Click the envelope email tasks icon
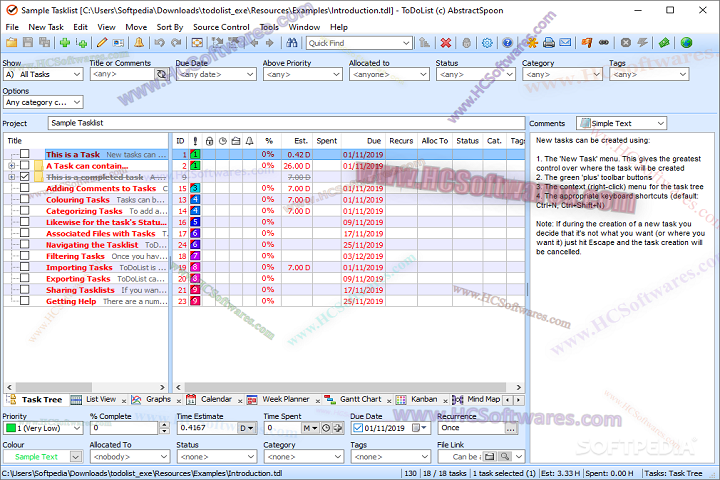This screenshot has height=480, width=720. pyautogui.click(x=565, y=43)
